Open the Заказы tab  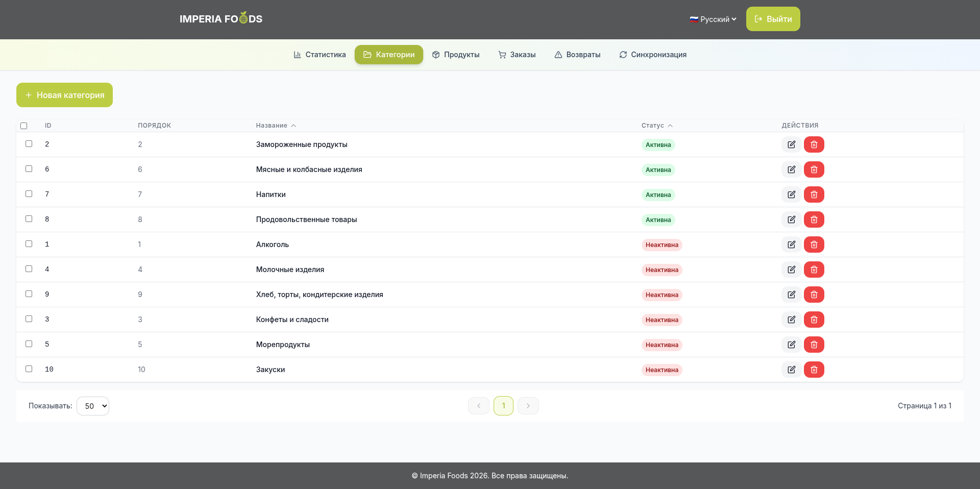pos(517,55)
